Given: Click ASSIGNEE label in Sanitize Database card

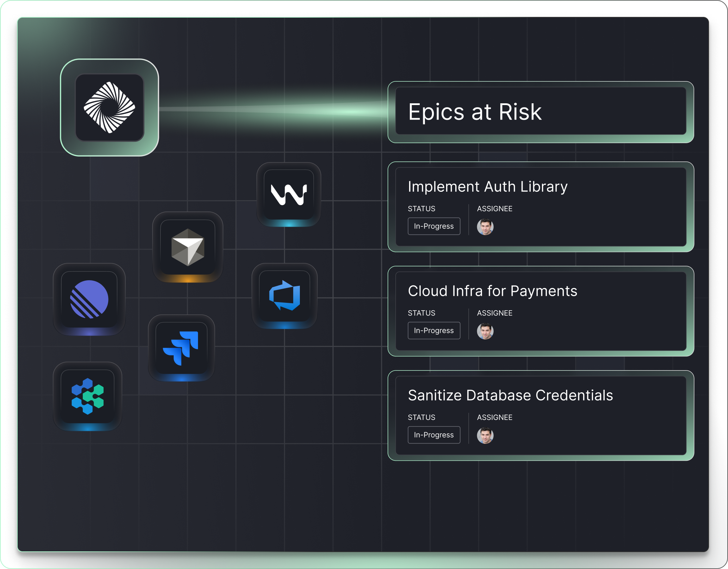Looking at the screenshot, I should pyautogui.click(x=494, y=417).
